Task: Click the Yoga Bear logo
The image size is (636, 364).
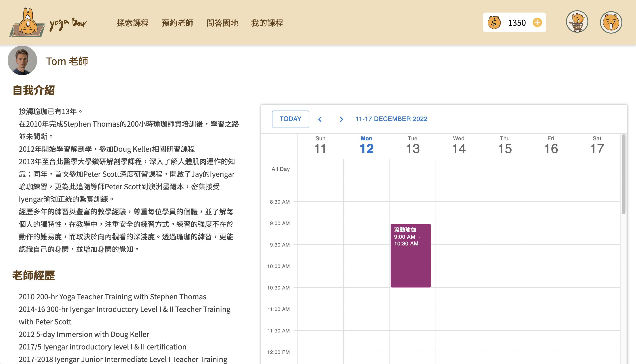Action: pyautogui.click(x=48, y=23)
